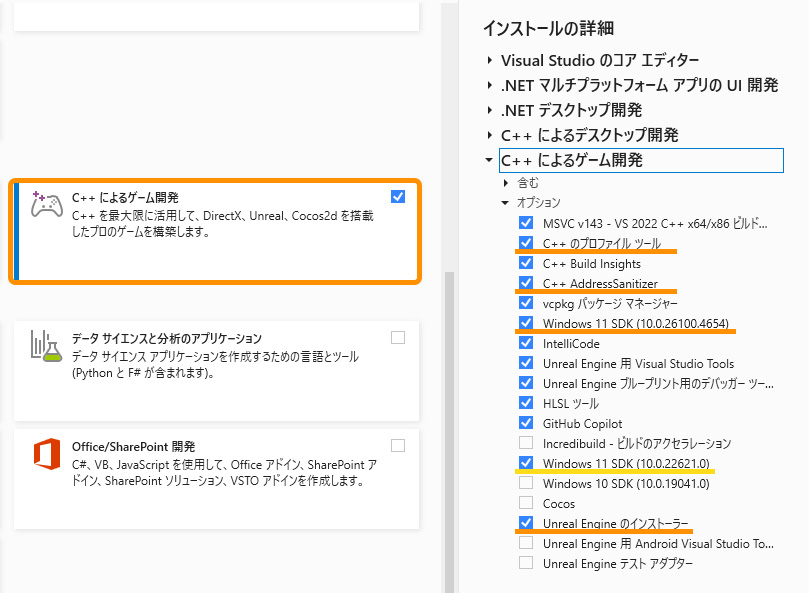This screenshot has width=809, height=593.
Task: Click the IntelliCode option label
Action: [571, 344]
